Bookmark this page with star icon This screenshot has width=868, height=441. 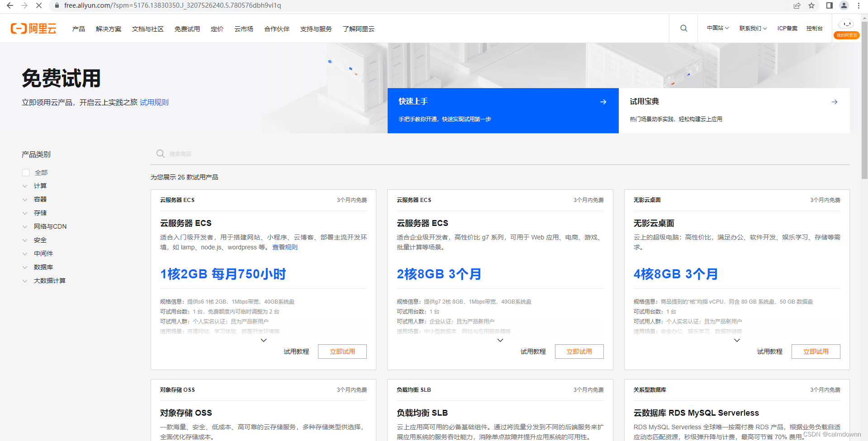pos(811,5)
